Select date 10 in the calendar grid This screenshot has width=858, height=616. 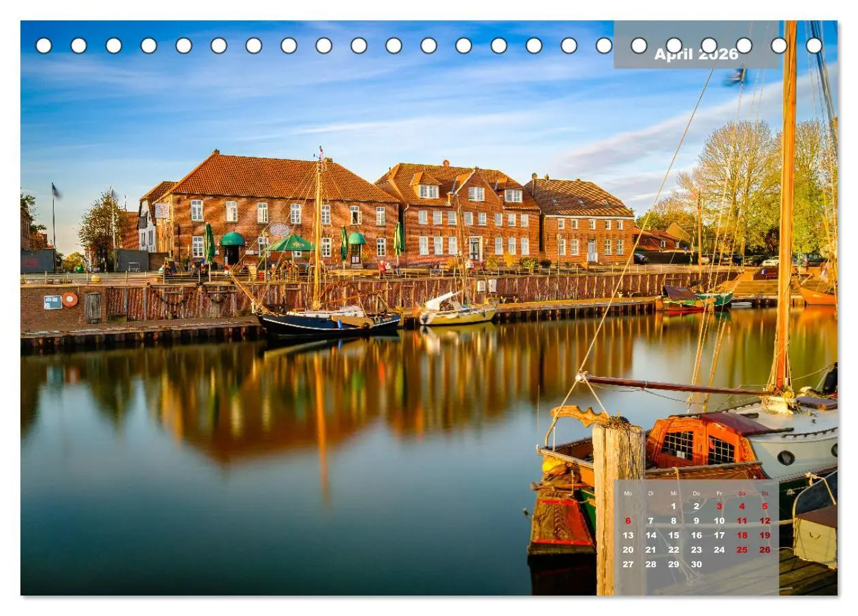coord(719,521)
